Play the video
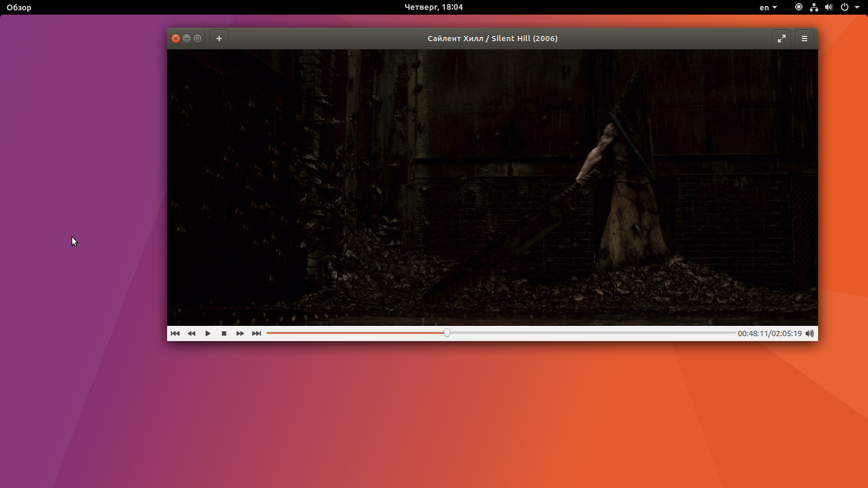This screenshot has width=868, height=488. (x=208, y=333)
